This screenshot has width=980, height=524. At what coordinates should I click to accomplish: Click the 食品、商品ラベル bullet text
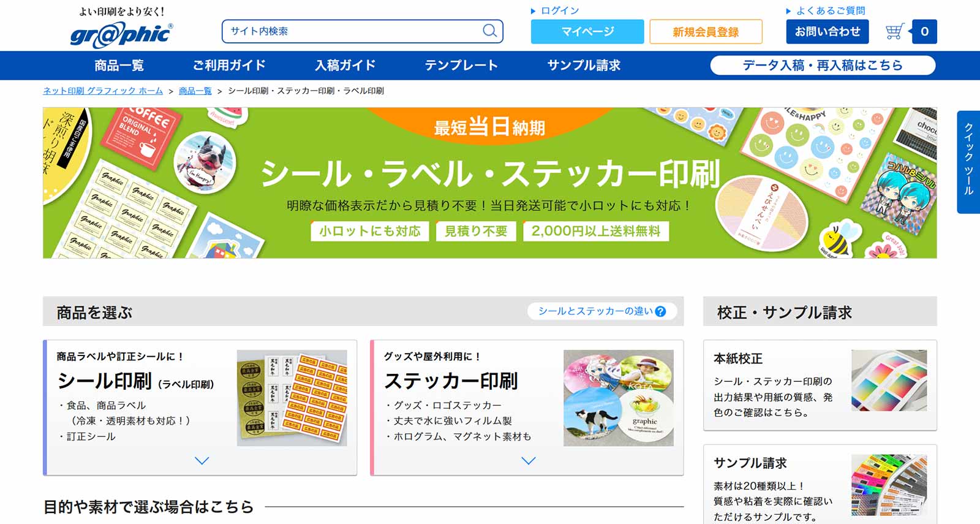(106, 405)
